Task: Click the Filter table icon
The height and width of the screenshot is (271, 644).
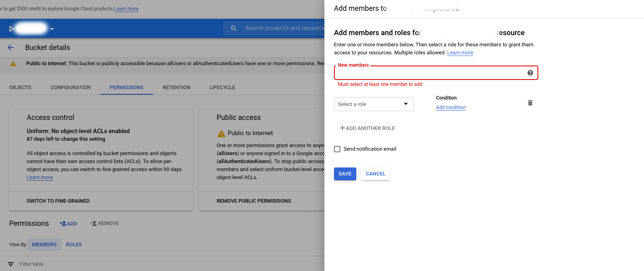Action: 11,264
